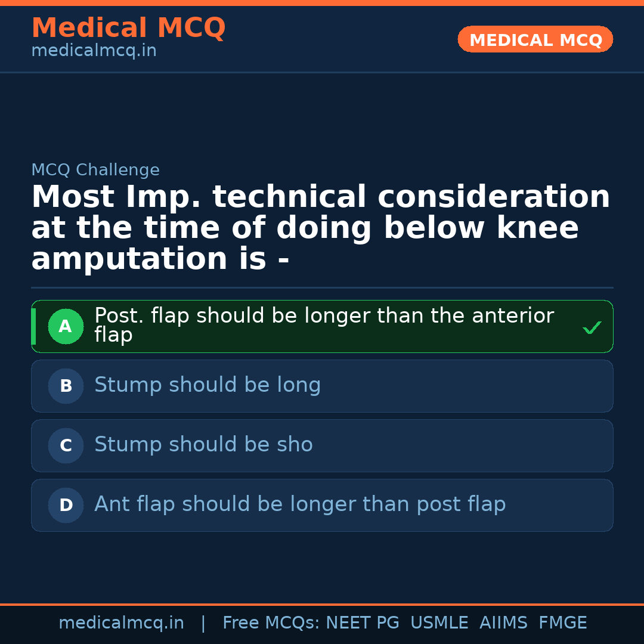Choose the 'Stump should be long' answer text
The width and height of the screenshot is (644, 644).
click(x=208, y=385)
